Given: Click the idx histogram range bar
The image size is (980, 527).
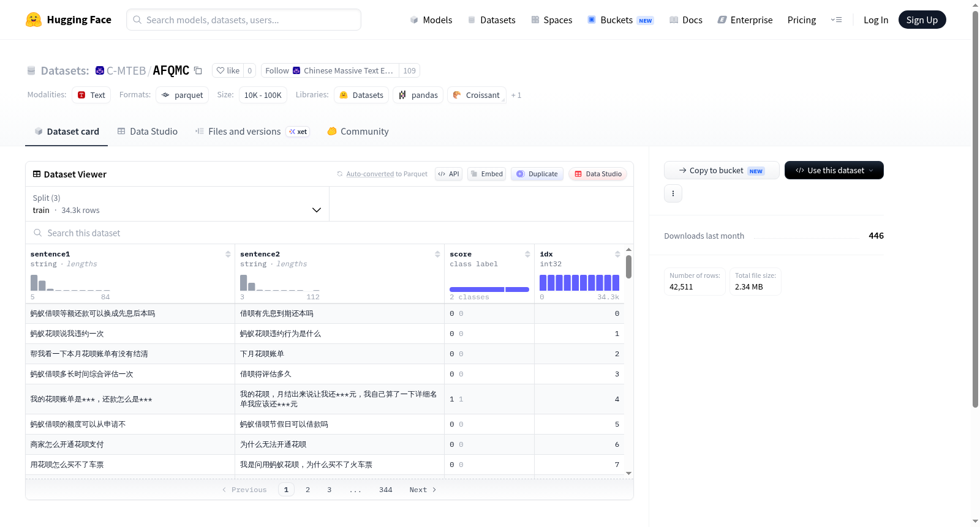Looking at the screenshot, I should tap(579, 283).
